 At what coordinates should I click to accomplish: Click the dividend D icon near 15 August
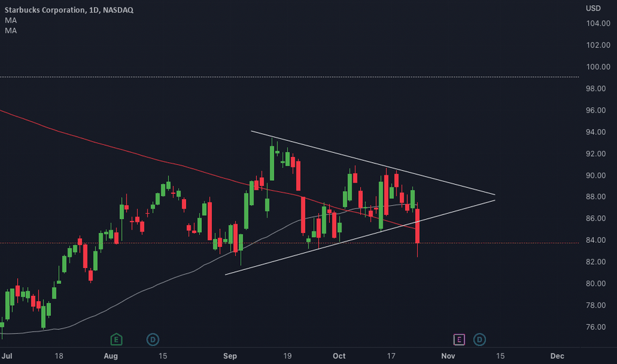pyautogui.click(x=153, y=340)
